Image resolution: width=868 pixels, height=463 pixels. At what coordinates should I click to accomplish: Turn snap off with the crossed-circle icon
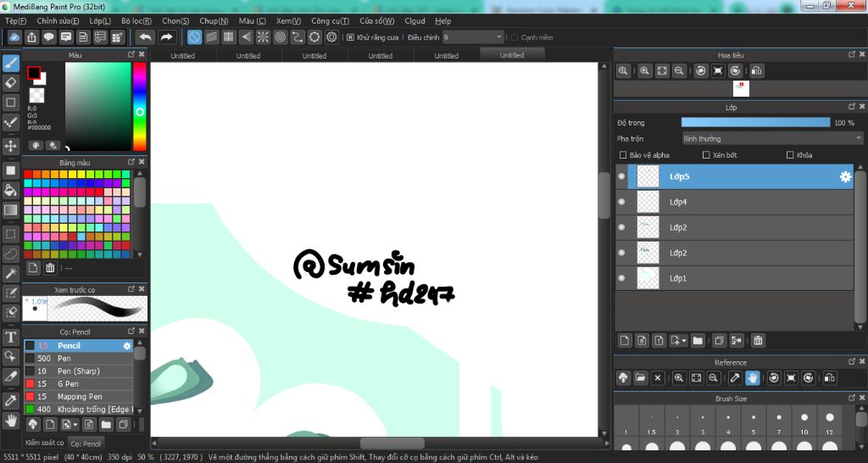(x=194, y=37)
